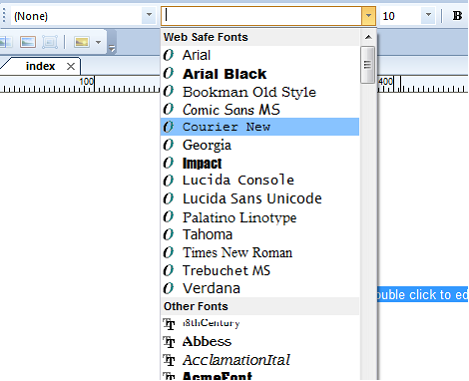469x381 pixels.
Task: Click the yellow landscape image icon
Action: (82, 42)
